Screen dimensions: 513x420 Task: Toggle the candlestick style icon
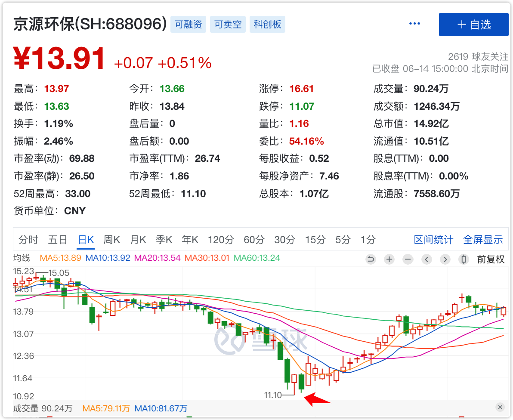point(464,259)
